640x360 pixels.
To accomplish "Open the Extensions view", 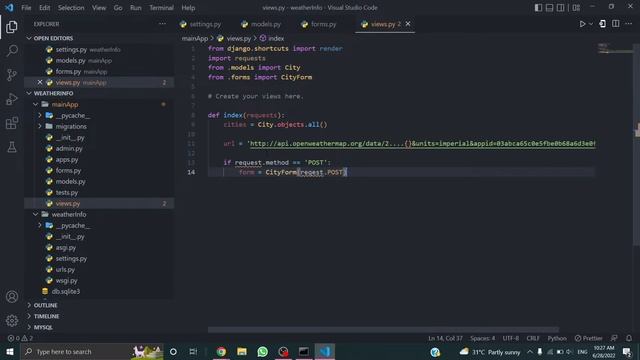I will (x=12, y=123).
